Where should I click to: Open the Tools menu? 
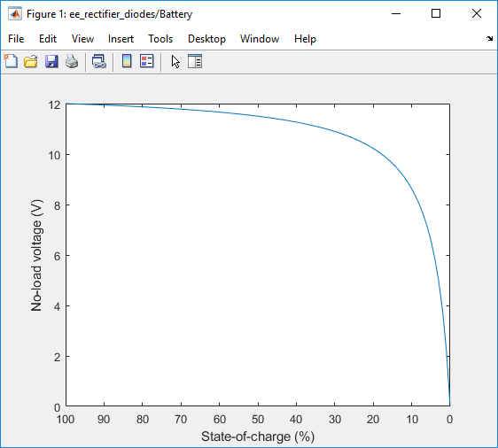(x=160, y=39)
